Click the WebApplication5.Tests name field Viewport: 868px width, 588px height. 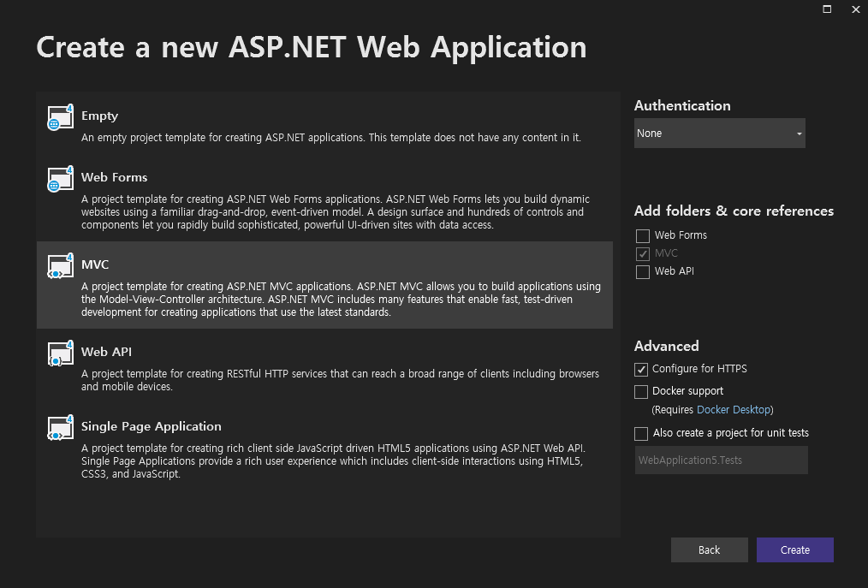coord(722,460)
